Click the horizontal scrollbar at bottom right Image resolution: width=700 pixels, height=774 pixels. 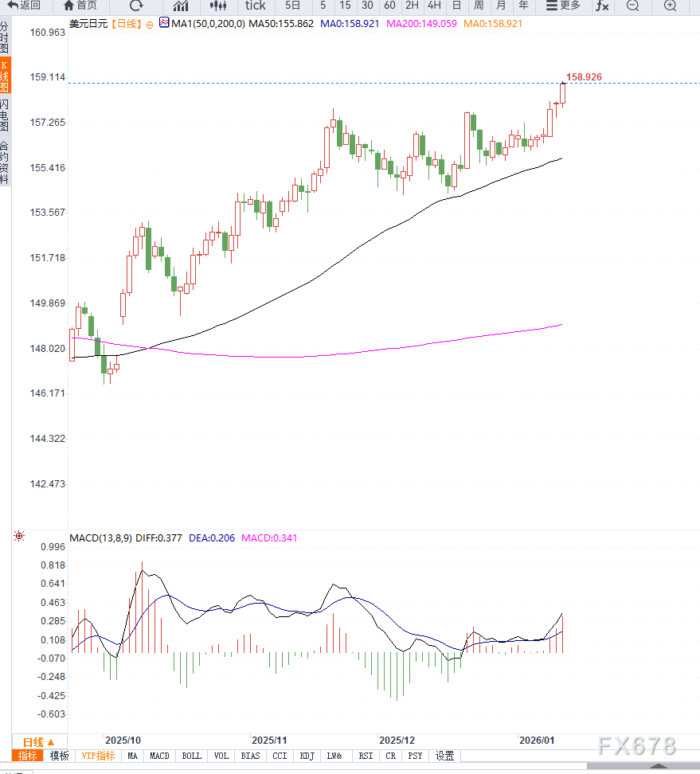click(657, 766)
